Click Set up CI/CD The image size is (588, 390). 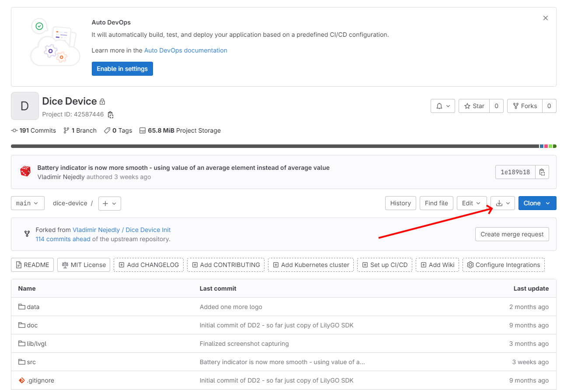385,265
